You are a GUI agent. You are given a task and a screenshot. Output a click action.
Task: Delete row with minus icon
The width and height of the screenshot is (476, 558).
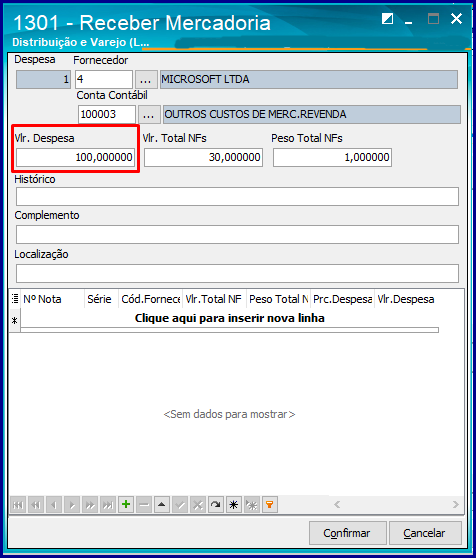(144, 504)
